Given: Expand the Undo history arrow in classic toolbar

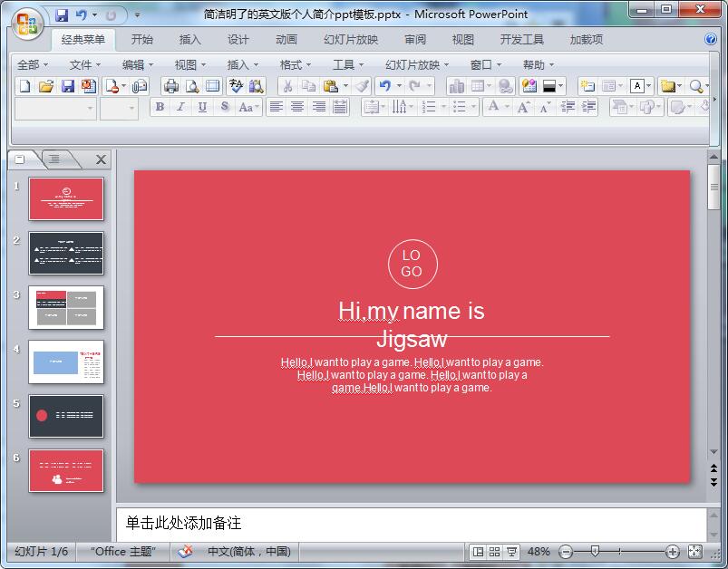Looking at the screenshot, I should point(399,86).
